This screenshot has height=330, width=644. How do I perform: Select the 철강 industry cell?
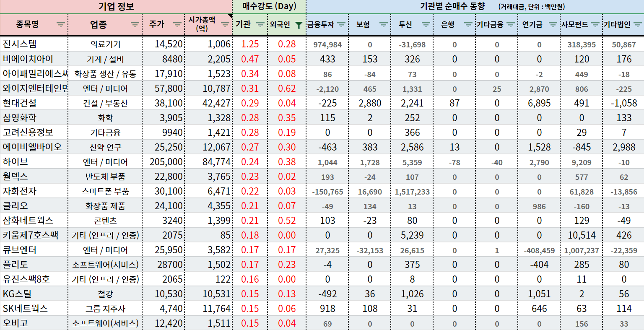pyautogui.click(x=105, y=294)
